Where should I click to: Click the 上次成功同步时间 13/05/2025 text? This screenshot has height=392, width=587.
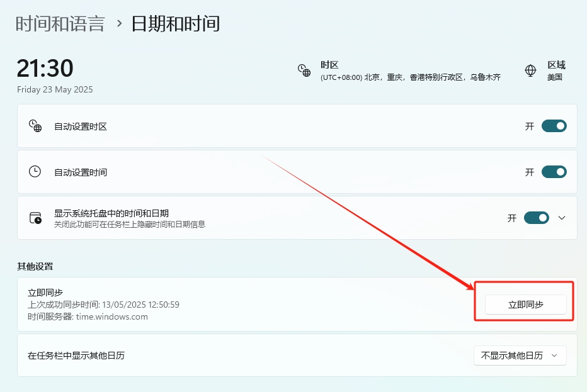pos(103,305)
